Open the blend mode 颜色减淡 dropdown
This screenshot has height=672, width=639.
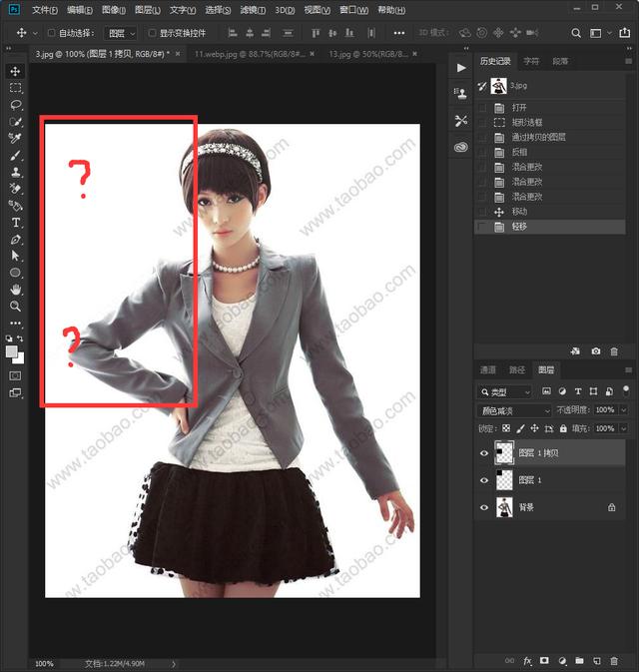pos(514,411)
